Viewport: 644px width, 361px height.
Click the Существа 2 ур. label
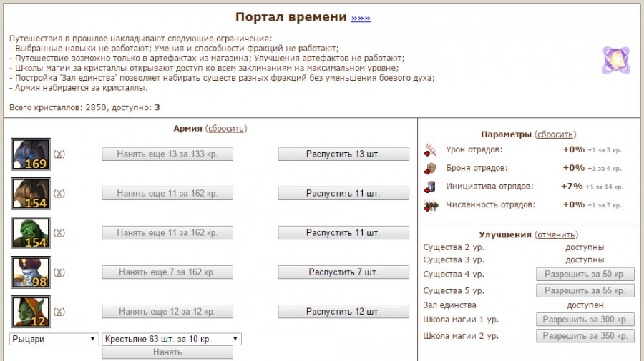454,247
